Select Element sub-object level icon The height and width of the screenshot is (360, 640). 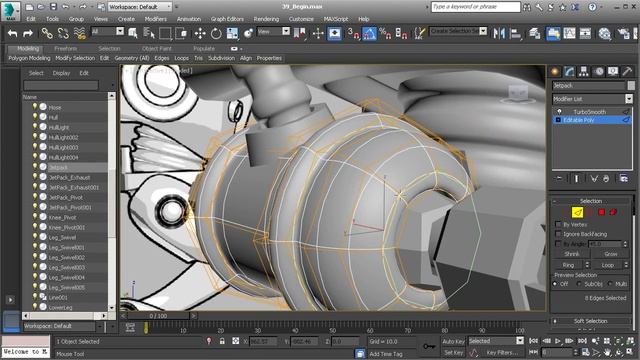(613, 212)
